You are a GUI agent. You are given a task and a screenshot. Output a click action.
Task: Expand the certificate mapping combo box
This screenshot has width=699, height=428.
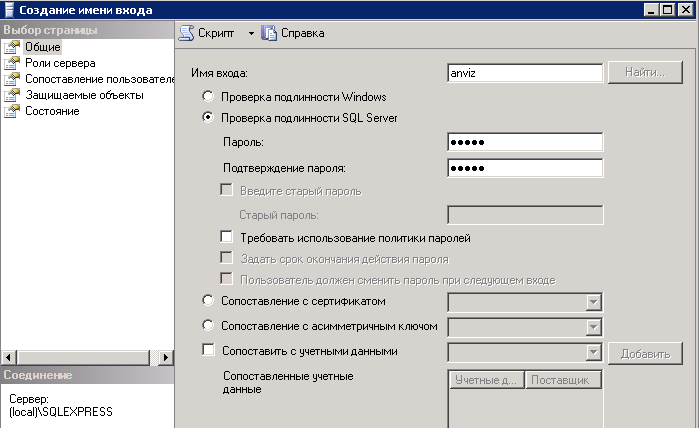coord(593,302)
